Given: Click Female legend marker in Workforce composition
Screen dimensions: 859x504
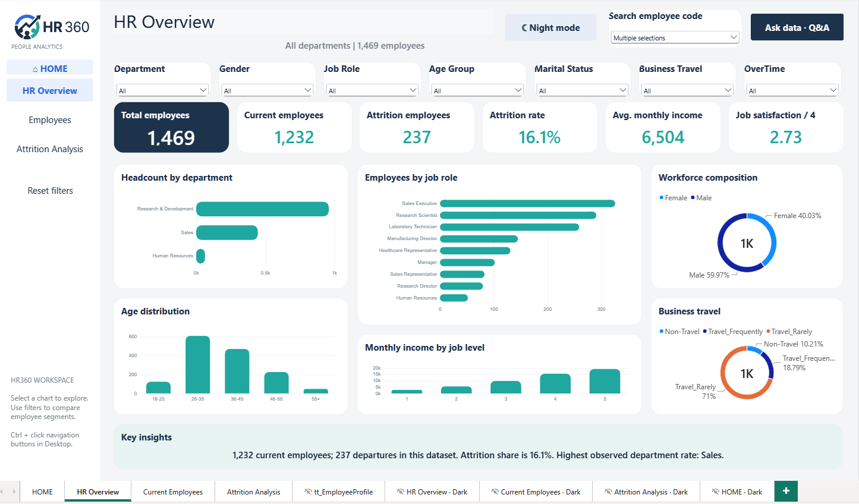Looking at the screenshot, I should coord(662,197).
